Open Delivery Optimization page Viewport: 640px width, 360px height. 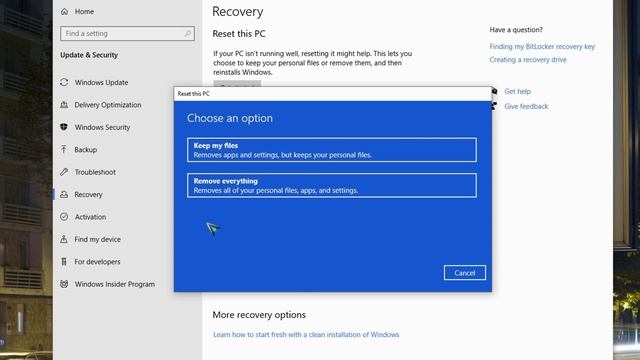click(108, 105)
